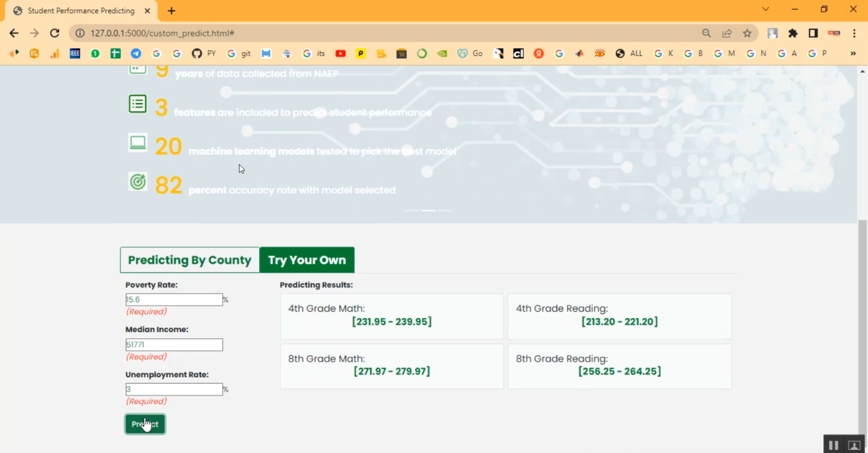Focus the Unemployment Rate input box
This screenshot has height=453, width=868.
click(x=174, y=389)
